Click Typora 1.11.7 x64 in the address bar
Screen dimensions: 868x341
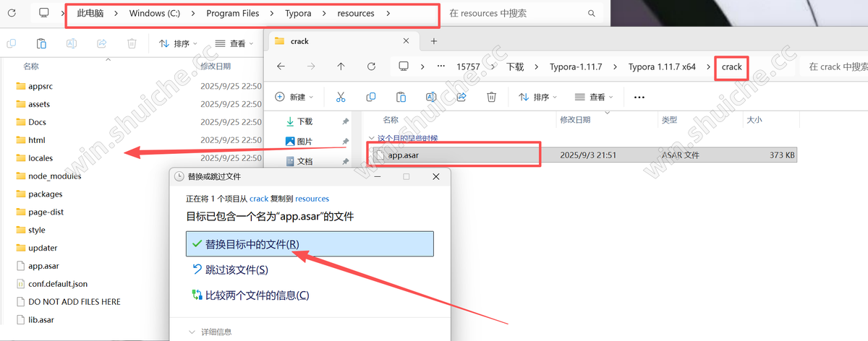coord(662,66)
